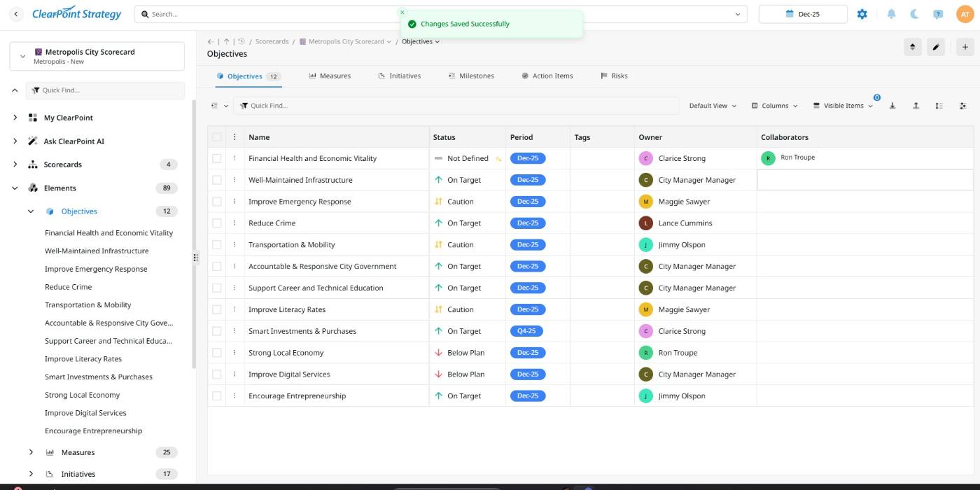Check the Well-Maintained Infrastructure row checkbox
The height and width of the screenshot is (490, 980).
click(x=217, y=180)
